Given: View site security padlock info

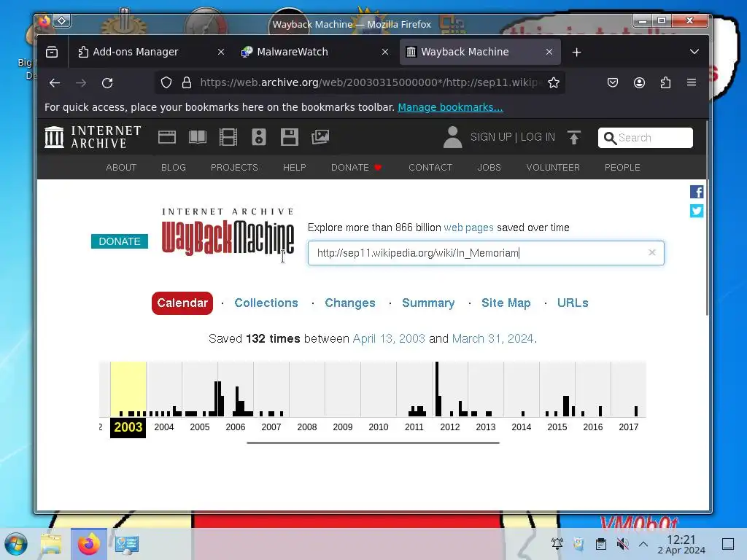Looking at the screenshot, I should pyautogui.click(x=187, y=83).
